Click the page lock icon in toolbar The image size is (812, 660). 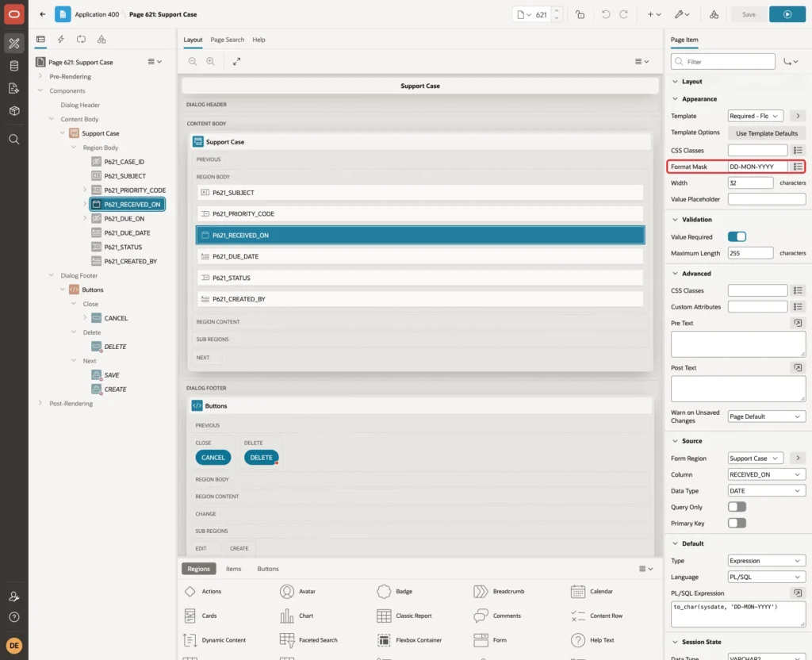point(580,14)
